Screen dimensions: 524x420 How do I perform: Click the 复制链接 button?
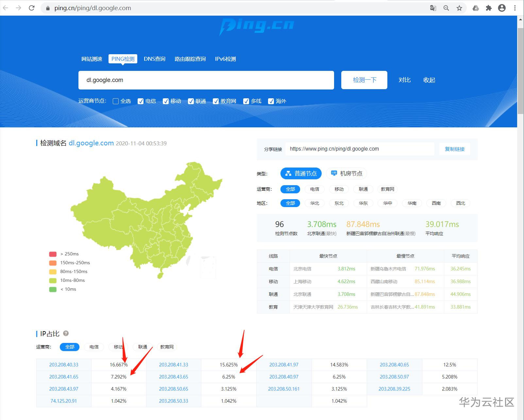click(455, 149)
